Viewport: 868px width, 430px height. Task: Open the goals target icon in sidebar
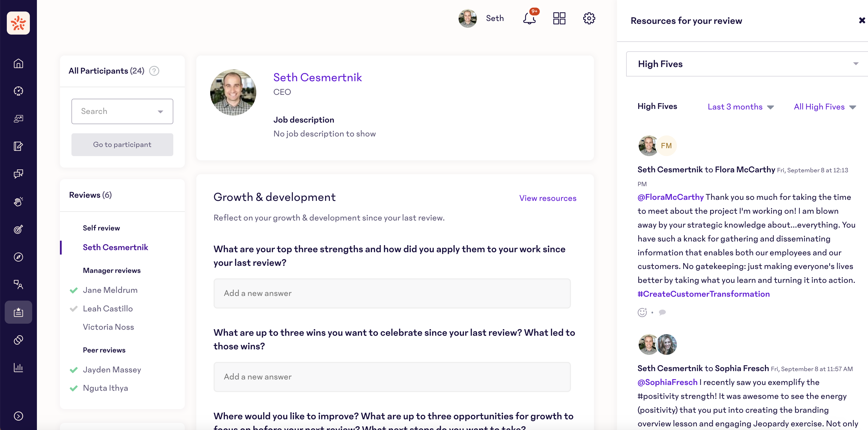[x=18, y=229]
